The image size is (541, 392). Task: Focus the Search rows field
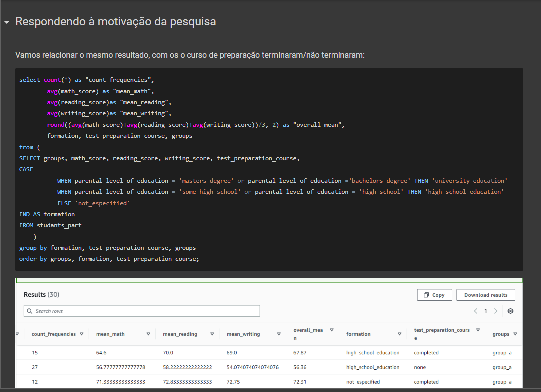pos(142,311)
